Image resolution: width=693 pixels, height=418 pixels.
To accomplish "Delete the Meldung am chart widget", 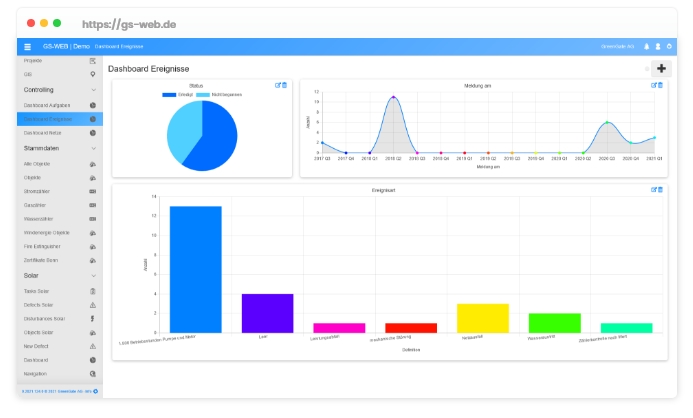I will 660,85.
